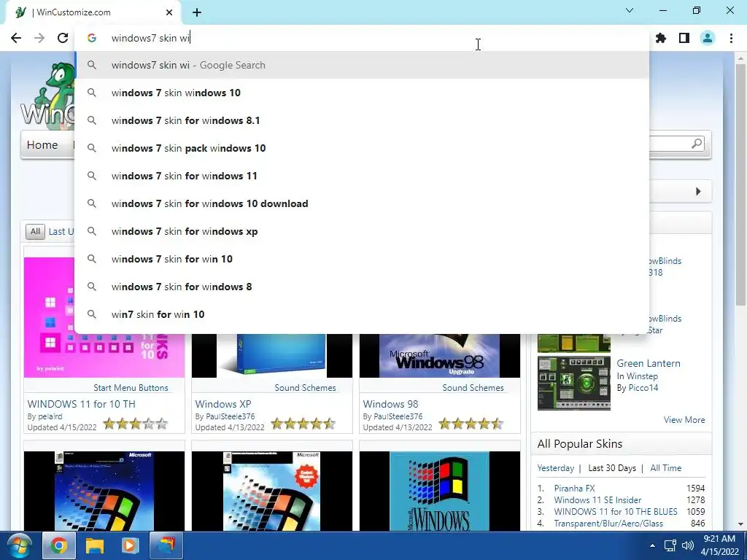This screenshot has height=560, width=747.
Task: Select suggestion 'windows7 skin wi - Google Search'
Action: click(x=362, y=65)
